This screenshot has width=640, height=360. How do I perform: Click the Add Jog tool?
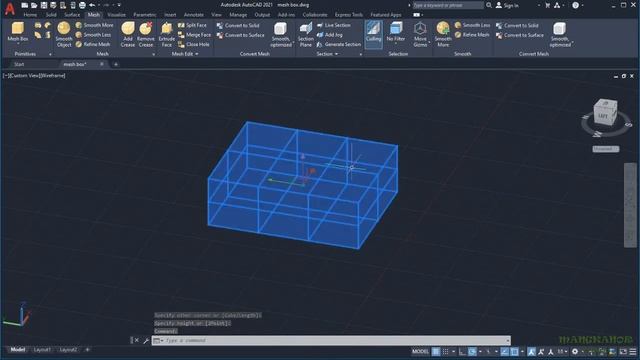pos(329,35)
